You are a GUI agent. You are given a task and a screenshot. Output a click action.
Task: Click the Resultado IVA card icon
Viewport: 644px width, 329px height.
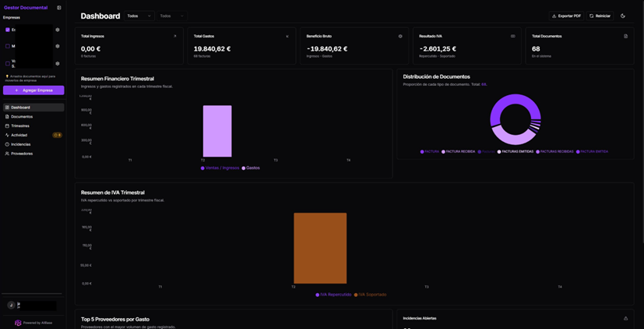[x=512, y=36]
